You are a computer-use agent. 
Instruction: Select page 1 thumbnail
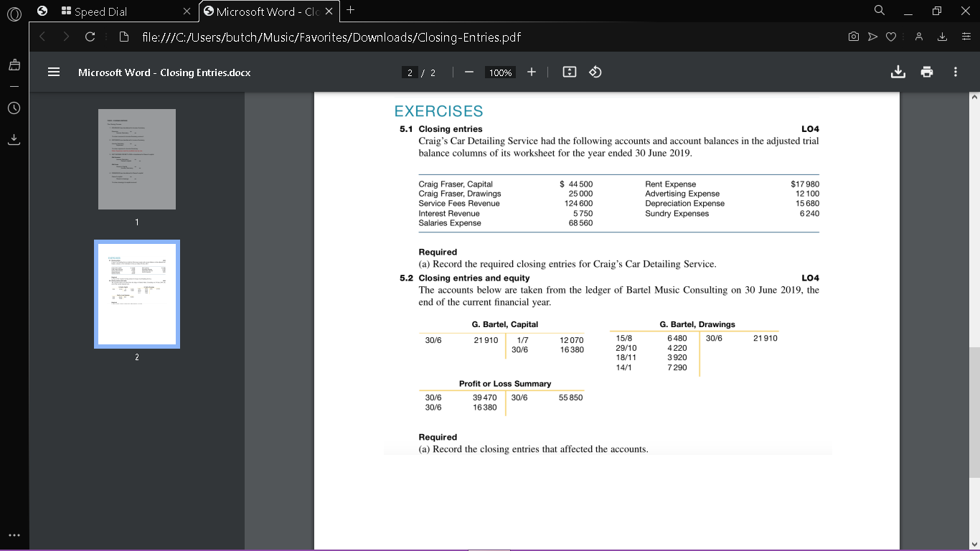pyautogui.click(x=137, y=159)
